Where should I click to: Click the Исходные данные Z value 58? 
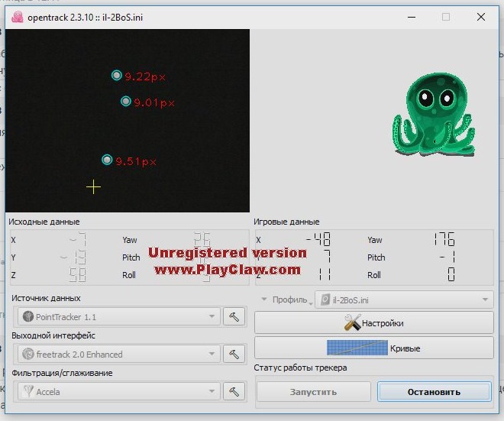(x=77, y=275)
